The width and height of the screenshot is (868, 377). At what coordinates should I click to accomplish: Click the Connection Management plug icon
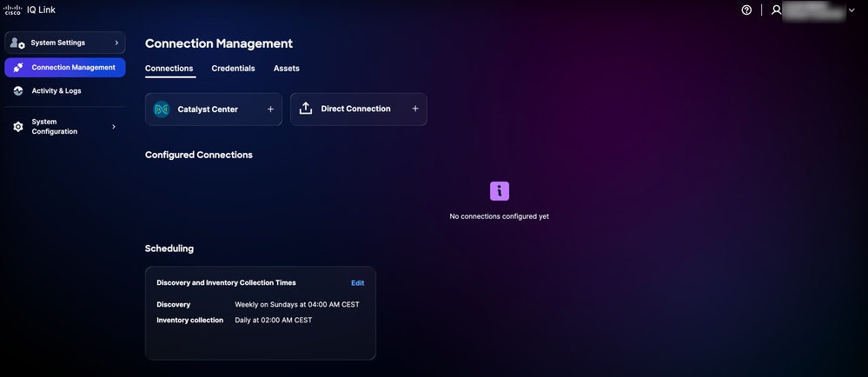(x=17, y=68)
